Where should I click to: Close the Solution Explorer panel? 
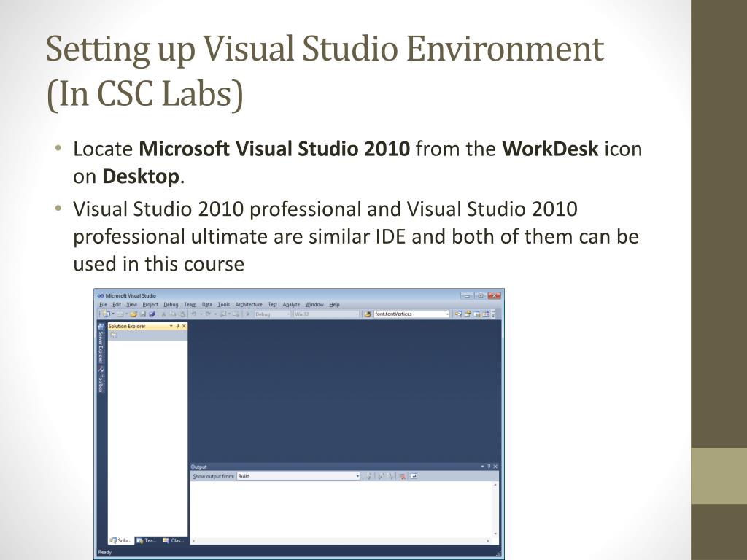pyautogui.click(x=184, y=326)
